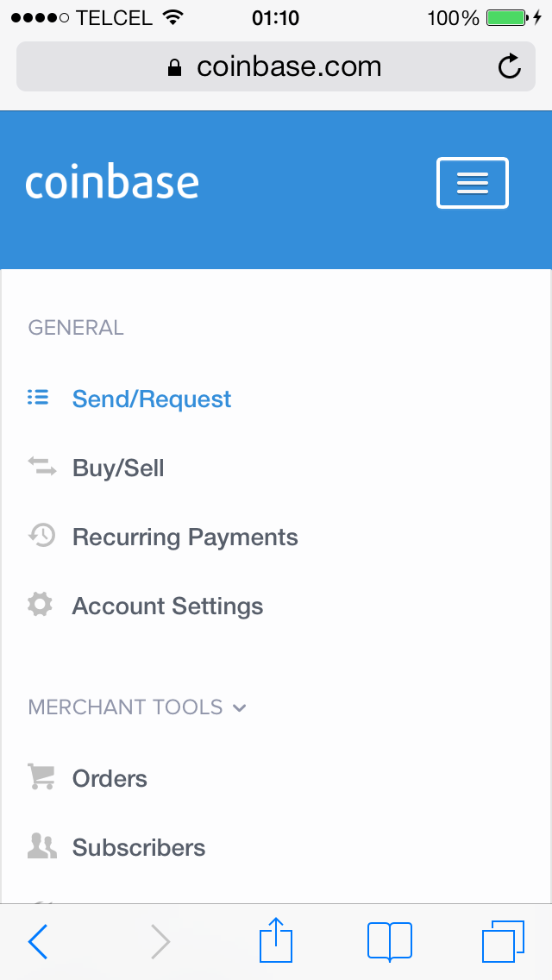Click the coinbase logo

pyautogui.click(x=112, y=183)
